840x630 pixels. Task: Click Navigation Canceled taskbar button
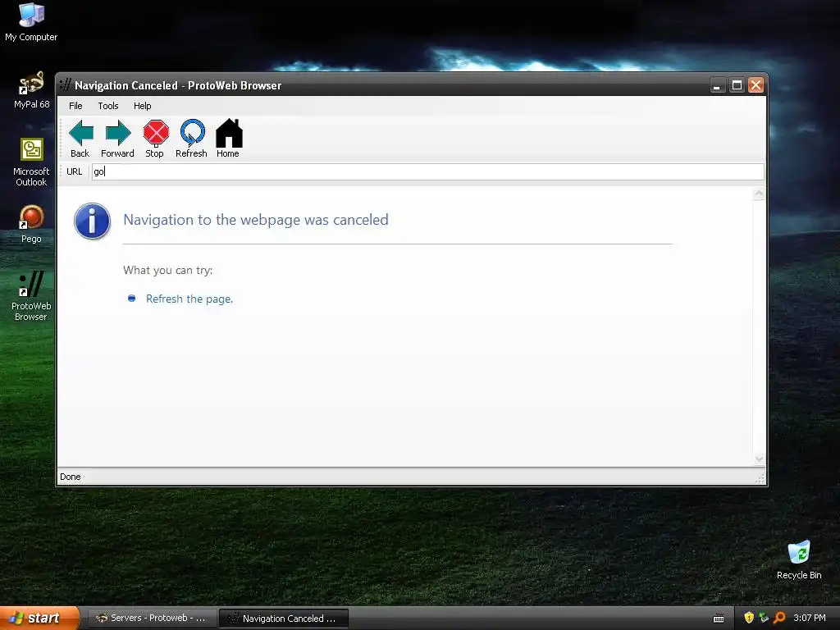283,619
